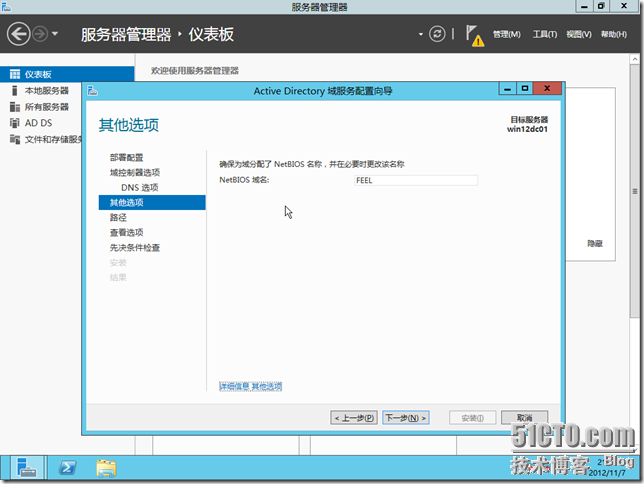Image resolution: width=644 pixels, height=484 pixels.
Task: Open the dropdown arrow left of refresh
Action: 421,34
